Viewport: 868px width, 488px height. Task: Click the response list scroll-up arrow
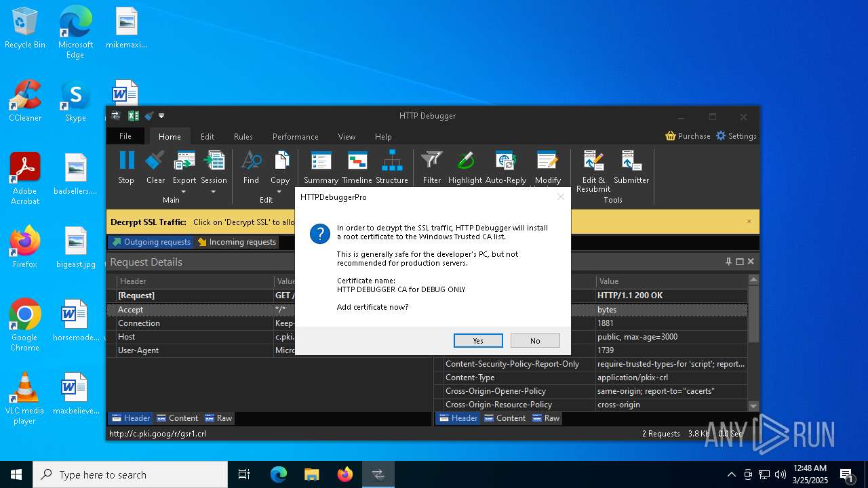[x=753, y=280]
